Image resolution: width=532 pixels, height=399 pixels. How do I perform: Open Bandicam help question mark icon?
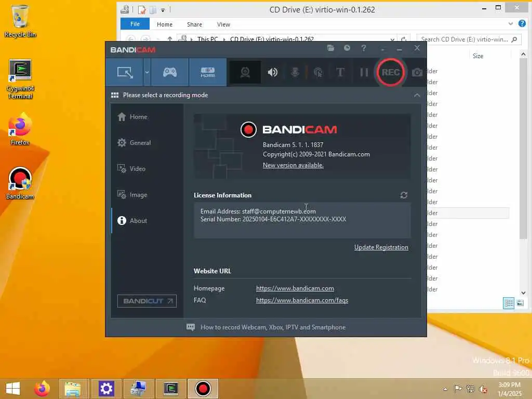click(x=363, y=48)
